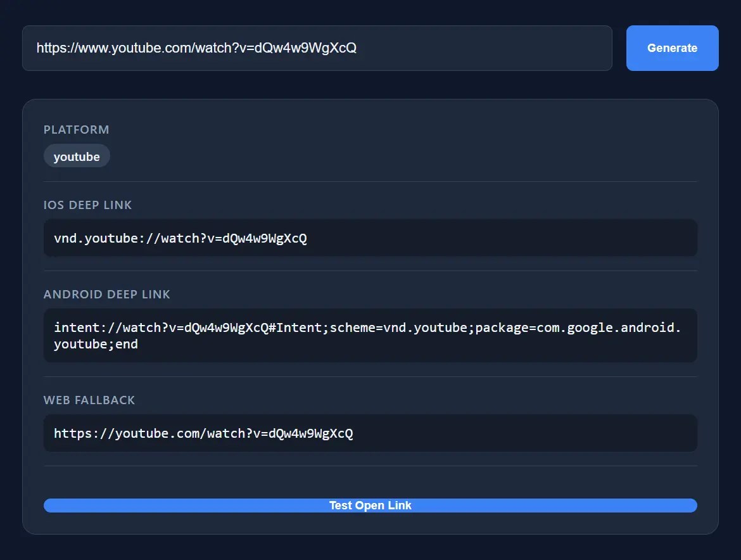Image resolution: width=741 pixels, height=560 pixels.
Task: Click the vnd.youtube deep link text
Action: click(x=179, y=238)
